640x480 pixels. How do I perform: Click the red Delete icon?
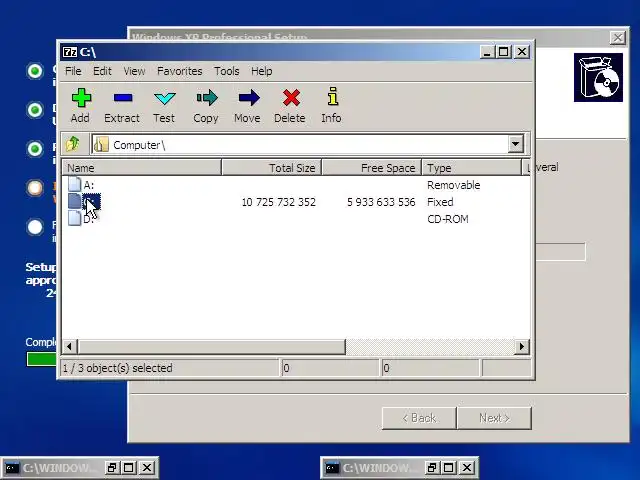[x=291, y=98]
